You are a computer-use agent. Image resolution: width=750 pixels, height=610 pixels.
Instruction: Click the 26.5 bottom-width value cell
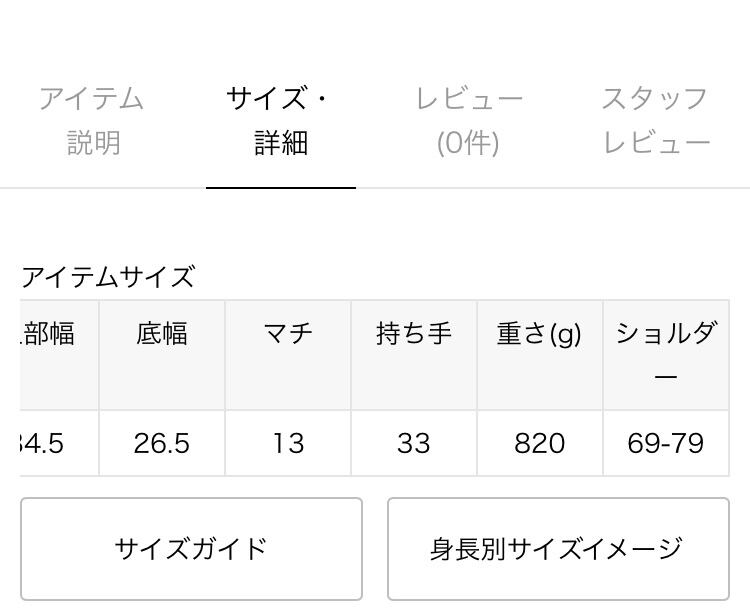(162, 442)
